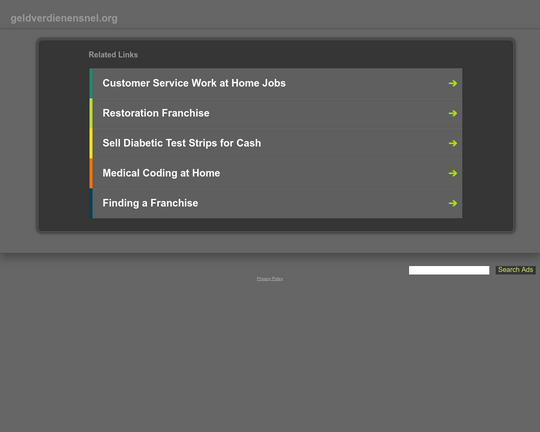Click the orange color bar beside Medical Coding

[x=91, y=173]
